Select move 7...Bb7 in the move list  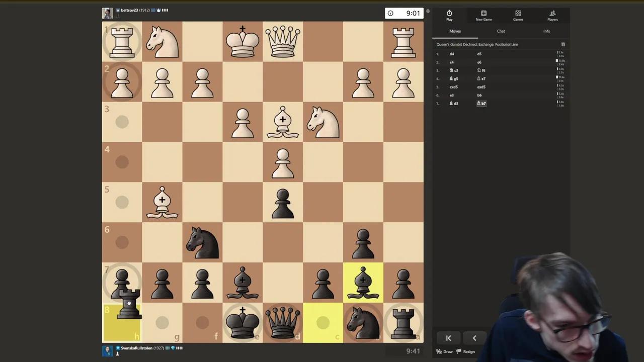point(481,103)
